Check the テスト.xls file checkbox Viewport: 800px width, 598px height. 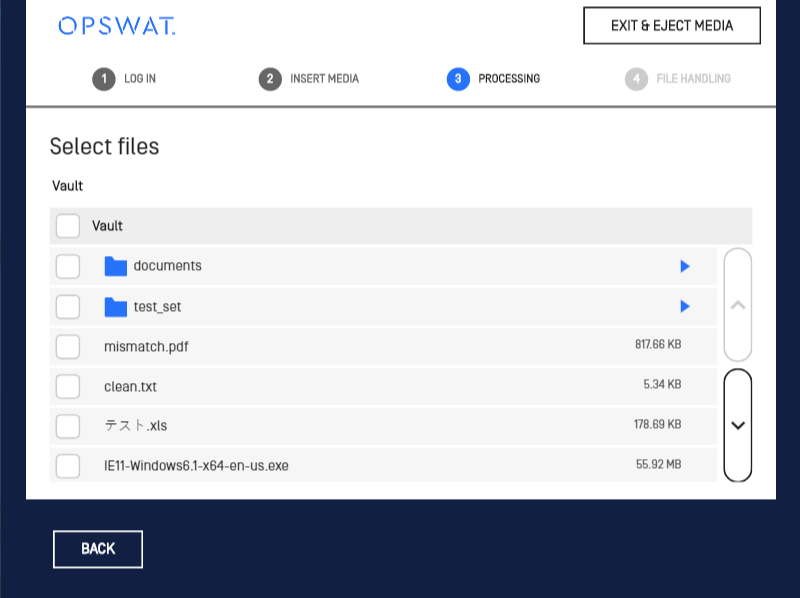click(68, 426)
